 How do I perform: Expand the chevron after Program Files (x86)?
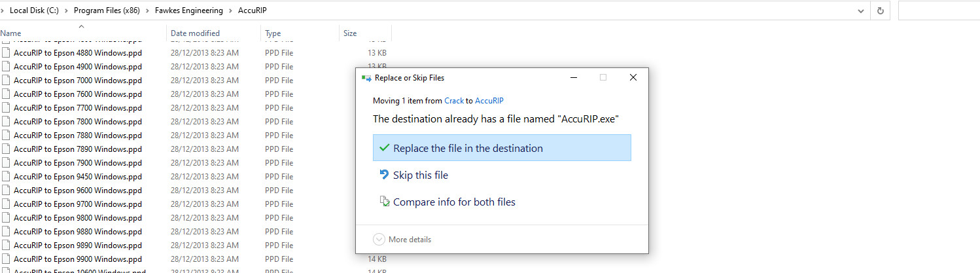149,10
